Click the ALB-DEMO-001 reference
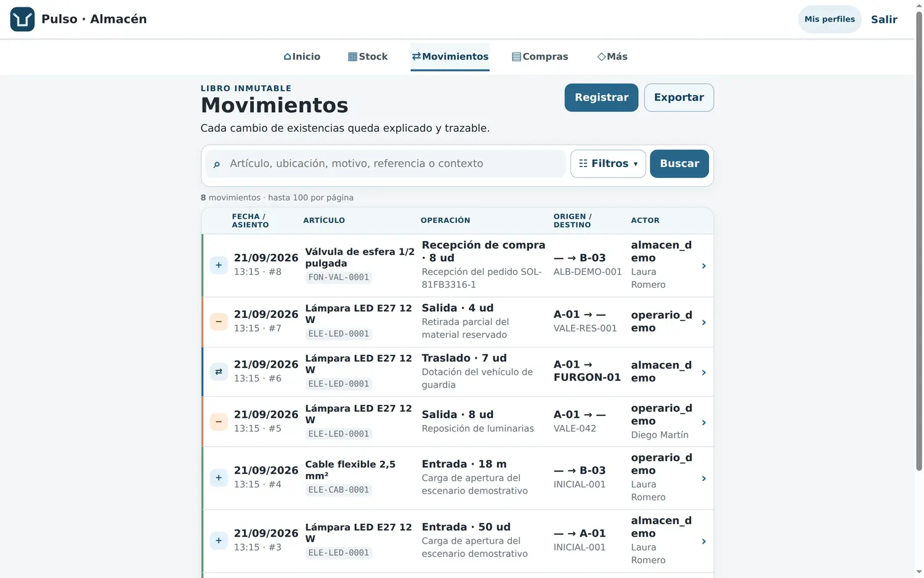924x578 pixels. click(588, 272)
